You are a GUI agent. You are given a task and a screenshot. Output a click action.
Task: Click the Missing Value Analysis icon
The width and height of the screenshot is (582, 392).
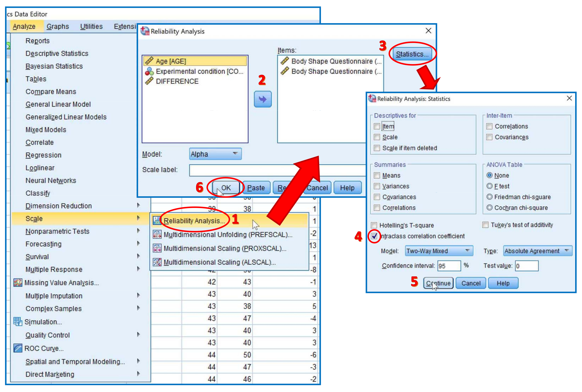[18, 282]
